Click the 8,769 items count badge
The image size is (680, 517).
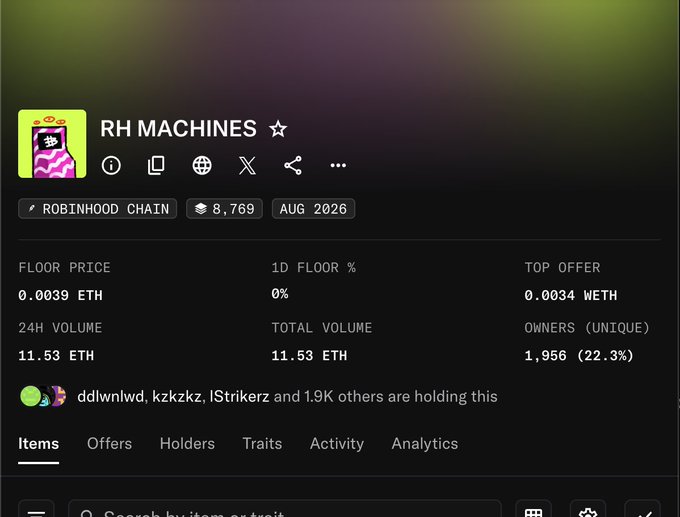pyautogui.click(x=224, y=209)
